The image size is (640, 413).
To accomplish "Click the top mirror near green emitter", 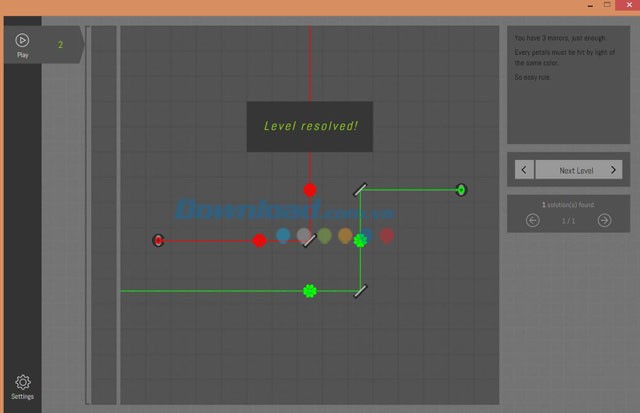I will point(360,189).
